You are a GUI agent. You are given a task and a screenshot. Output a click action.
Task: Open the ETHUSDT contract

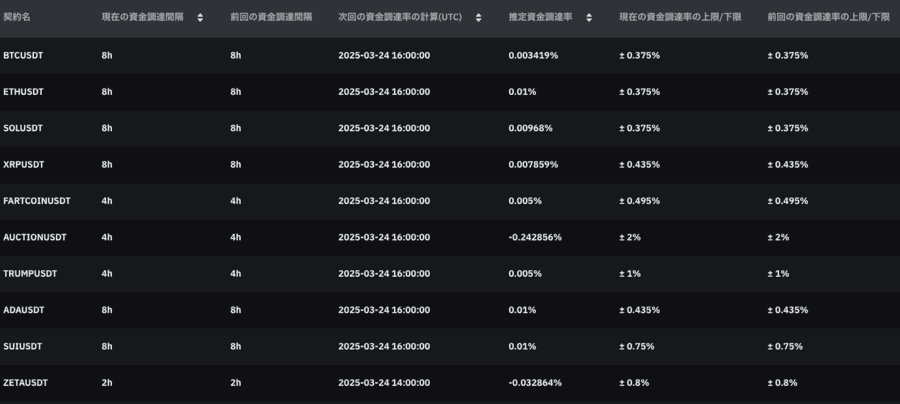click(x=23, y=92)
